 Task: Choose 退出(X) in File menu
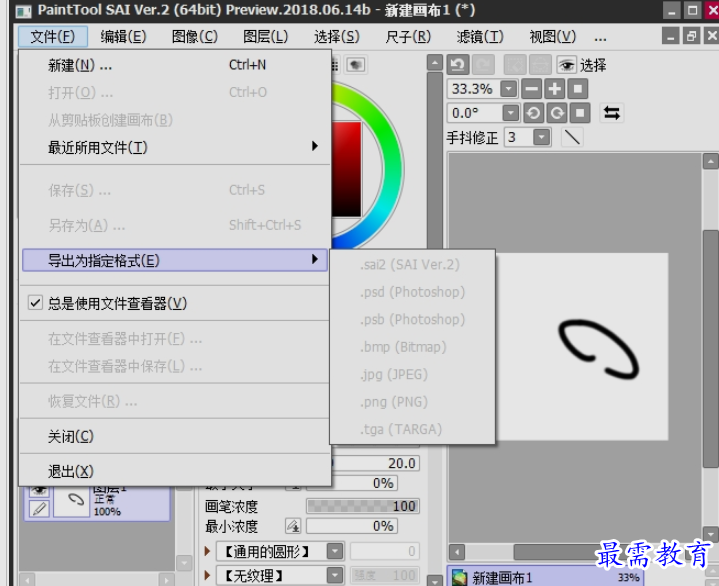(175, 471)
